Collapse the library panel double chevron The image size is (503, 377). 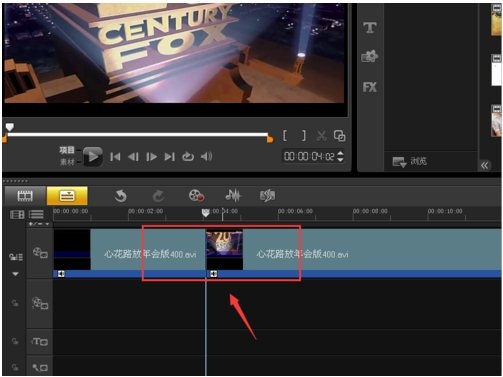(484, 165)
